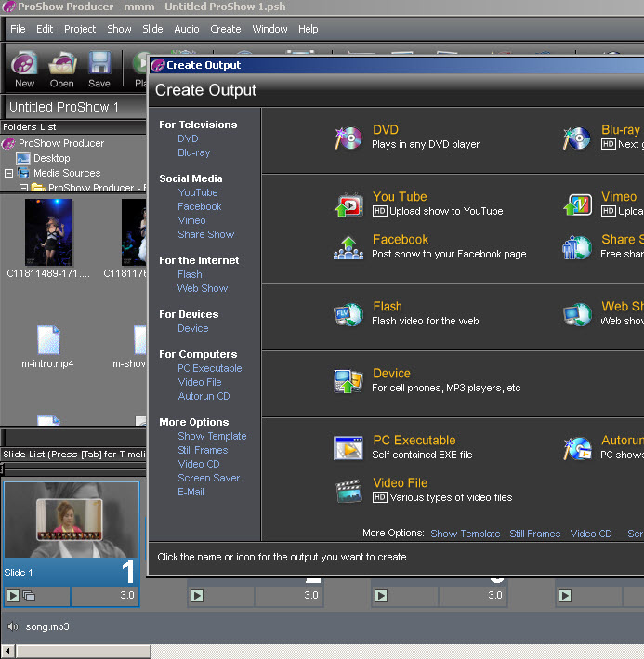
Task: Click the Media Sources folder icon
Action: click(23, 173)
